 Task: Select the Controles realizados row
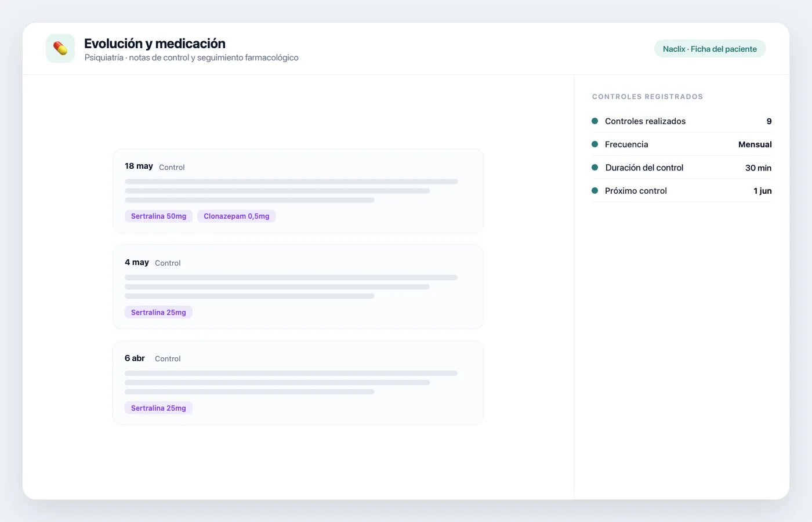[x=681, y=121]
